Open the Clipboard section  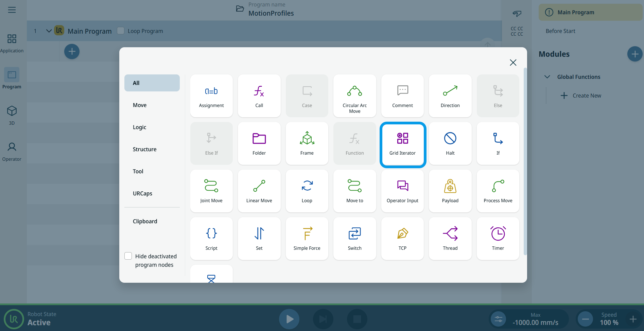145,221
